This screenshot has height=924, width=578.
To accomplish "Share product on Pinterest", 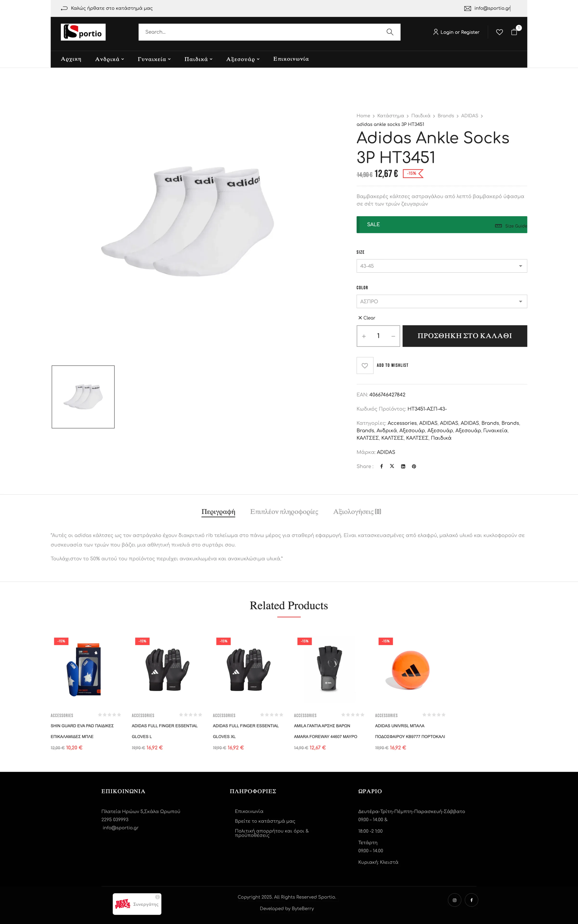I will click(414, 466).
